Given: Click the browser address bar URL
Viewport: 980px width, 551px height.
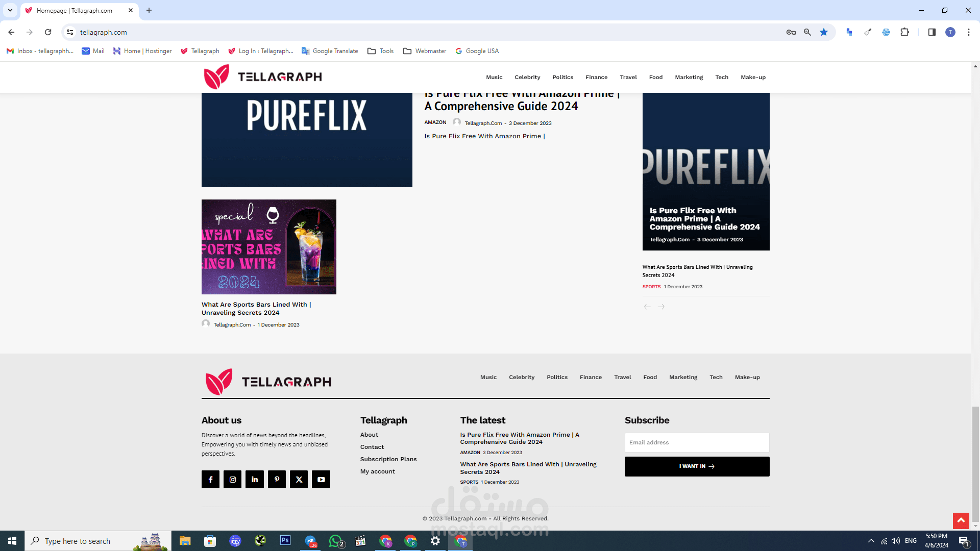Looking at the screenshot, I should tap(104, 32).
